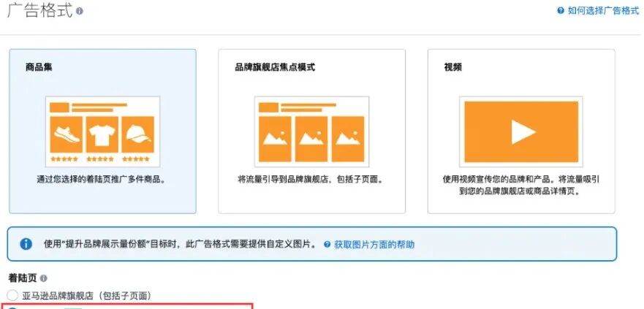
Task: Click the 商品集 product collection illustration
Action: [102, 131]
